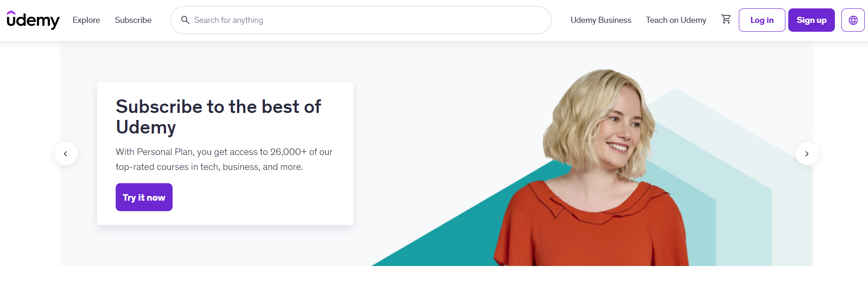Click the 'Subscribe to the best of Udemy' heading
This screenshot has height=294, width=868.
[218, 117]
